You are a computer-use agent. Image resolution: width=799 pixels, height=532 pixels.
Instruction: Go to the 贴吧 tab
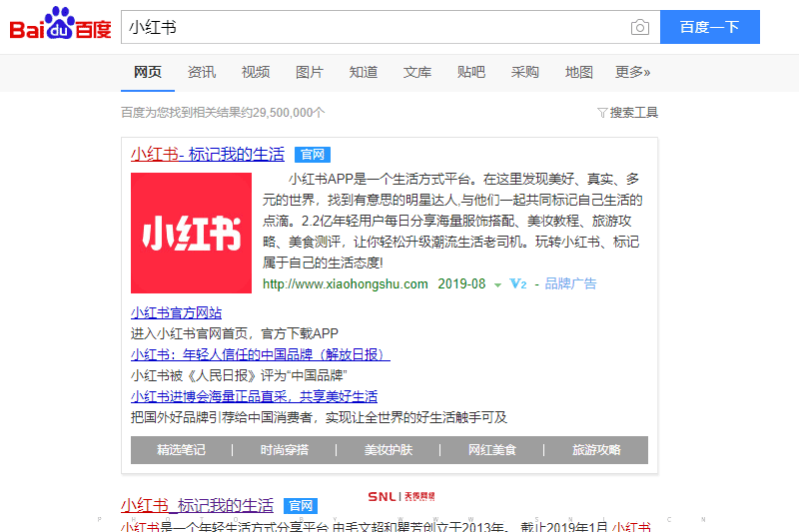(471, 72)
